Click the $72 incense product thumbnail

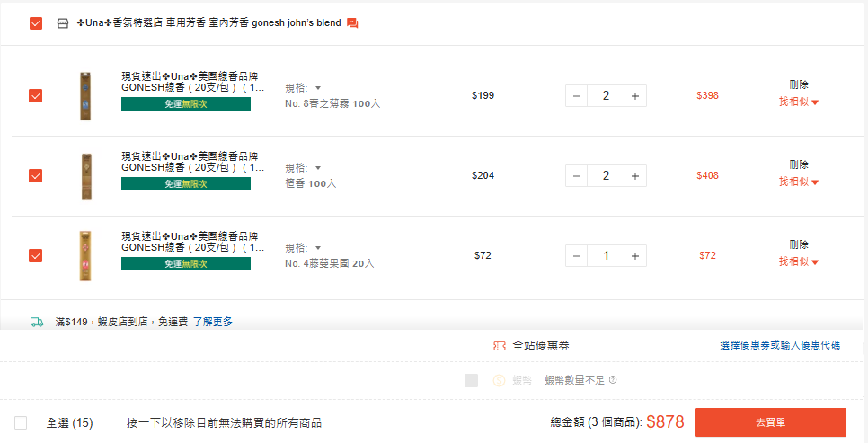[85, 256]
